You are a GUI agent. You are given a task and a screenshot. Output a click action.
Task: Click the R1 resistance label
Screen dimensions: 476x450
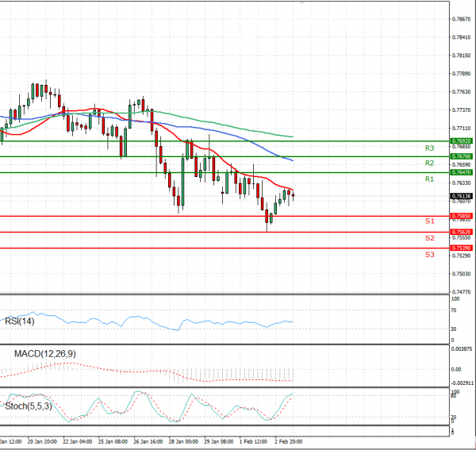(429, 179)
